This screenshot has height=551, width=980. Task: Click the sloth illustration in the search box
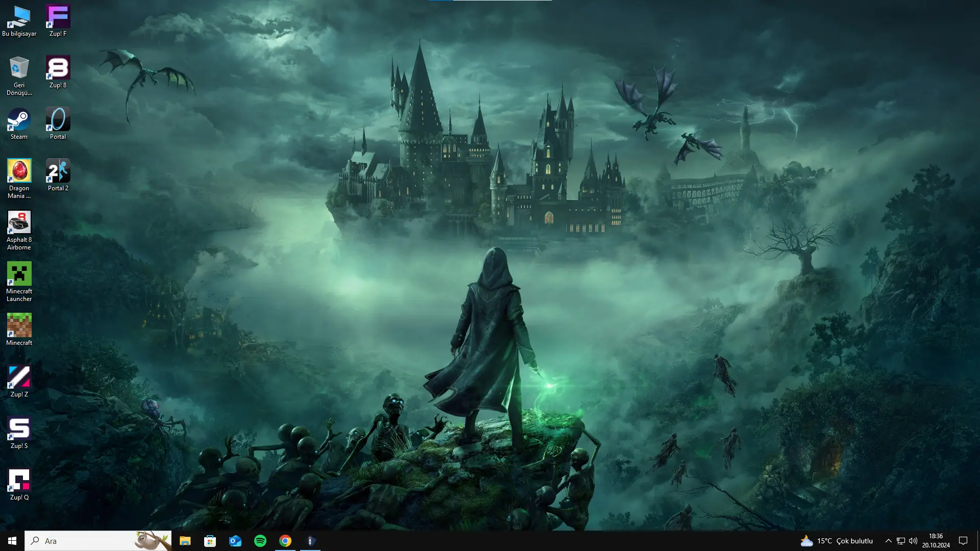[x=153, y=541]
